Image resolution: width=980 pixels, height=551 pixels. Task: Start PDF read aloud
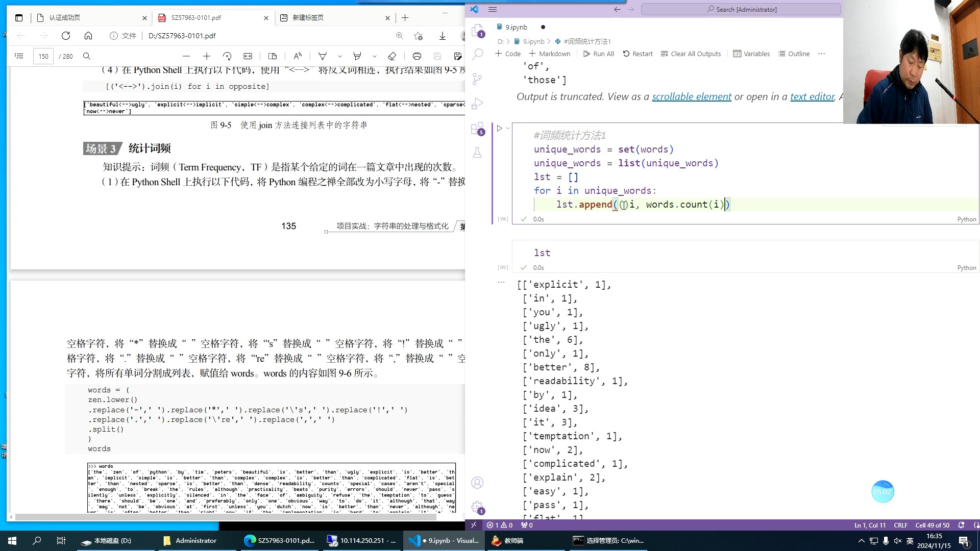(298, 56)
